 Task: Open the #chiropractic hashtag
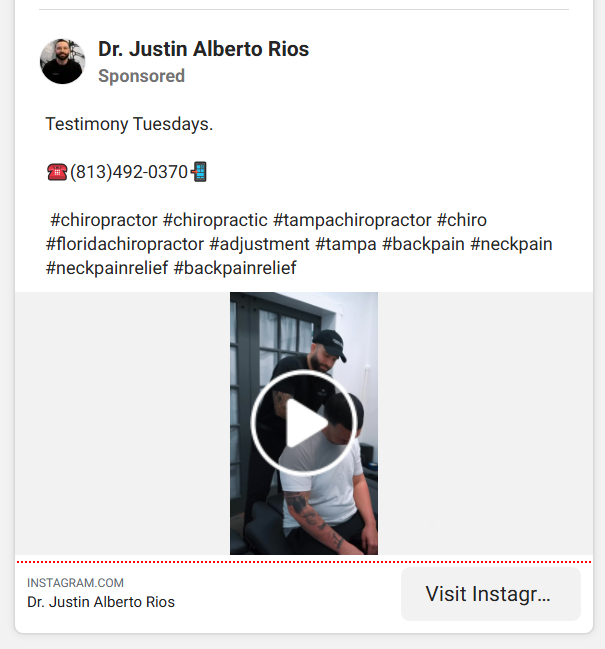(x=215, y=220)
